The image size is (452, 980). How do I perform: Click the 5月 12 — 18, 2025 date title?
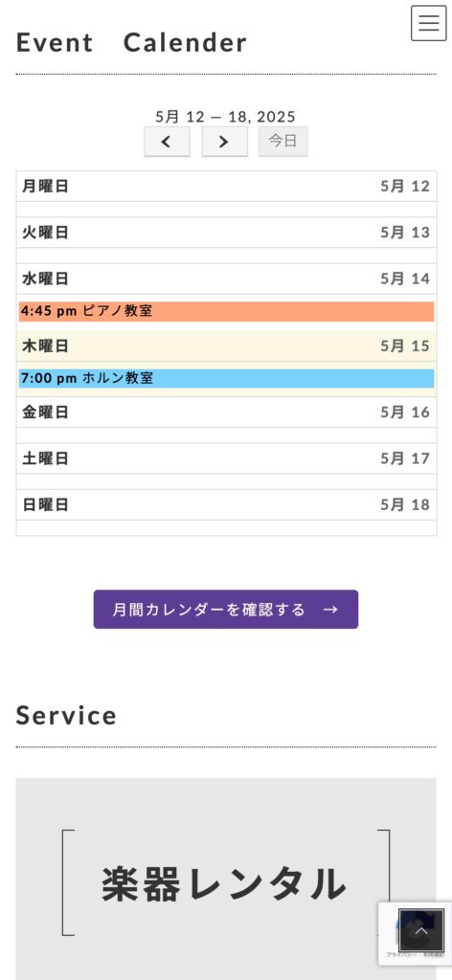[x=226, y=117]
